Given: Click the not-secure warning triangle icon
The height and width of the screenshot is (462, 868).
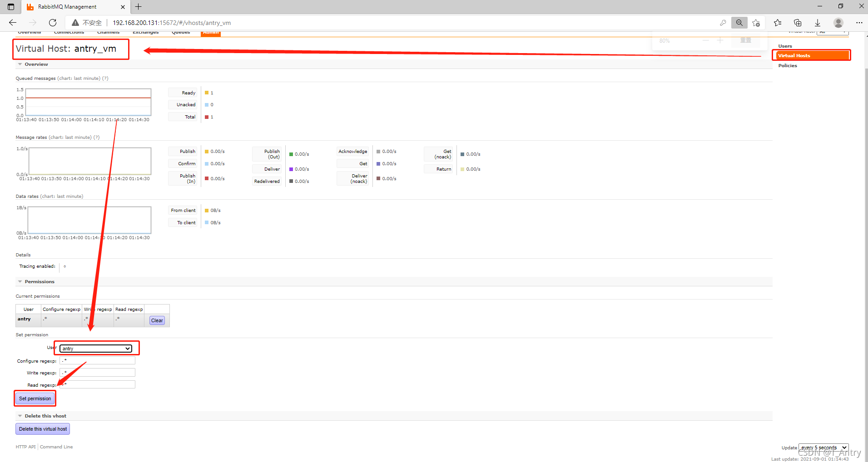Looking at the screenshot, I should (75, 23).
